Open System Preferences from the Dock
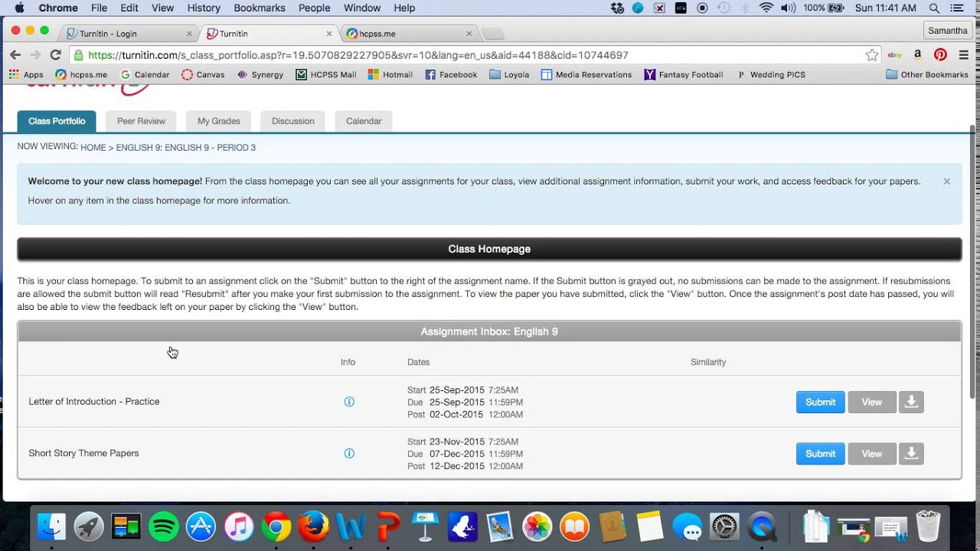 (724, 527)
